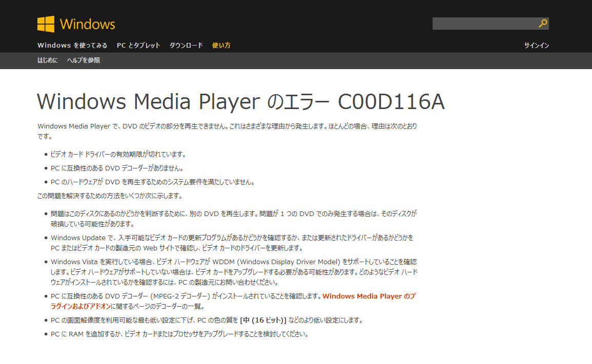
Task: Open the 'ヘルプを参照' submenu tab
Action: (84, 60)
